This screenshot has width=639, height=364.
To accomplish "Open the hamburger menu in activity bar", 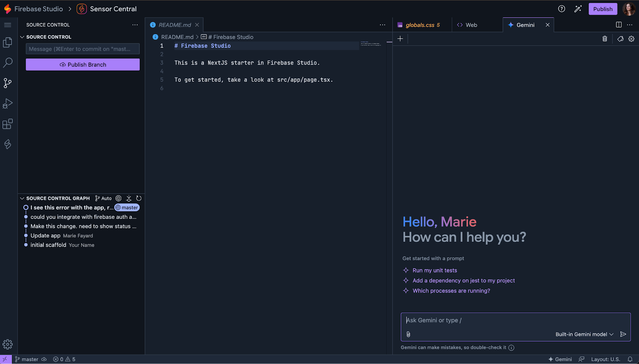I will [8, 25].
